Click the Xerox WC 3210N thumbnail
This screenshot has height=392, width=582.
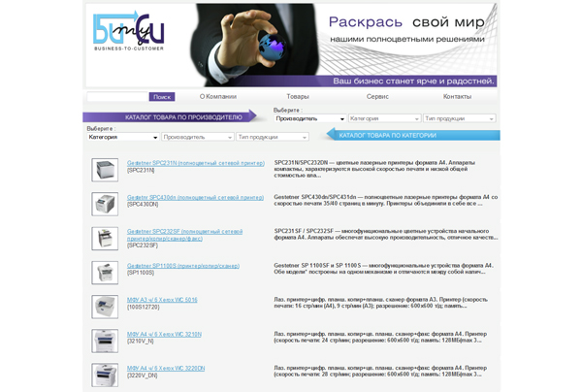point(105,341)
